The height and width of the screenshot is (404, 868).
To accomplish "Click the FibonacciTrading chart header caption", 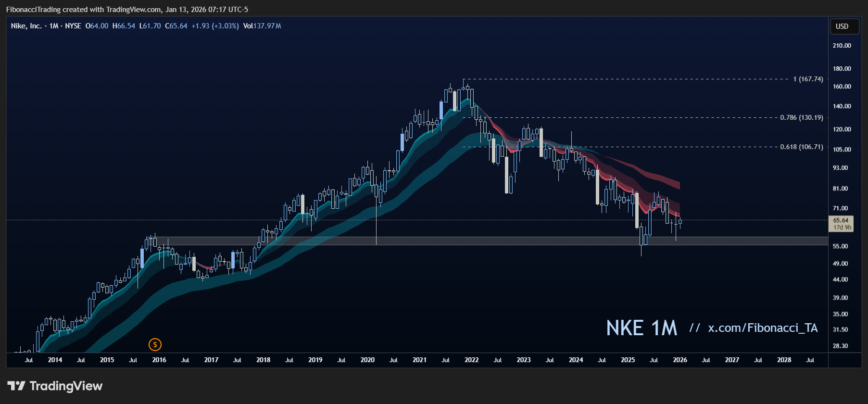I will point(127,10).
